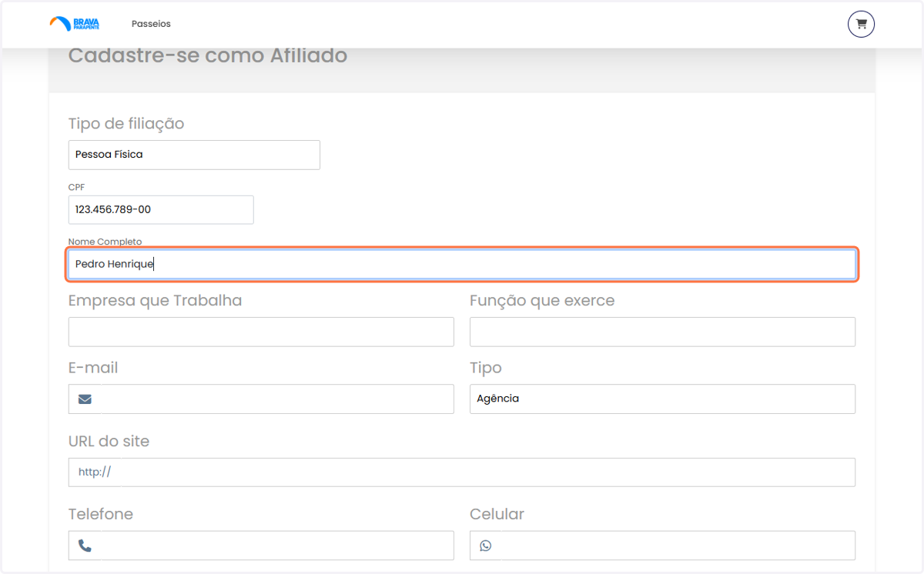The height and width of the screenshot is (574, 924).
Task: Click the phone icon in Telefone field
Action: [x=85, y=546]
